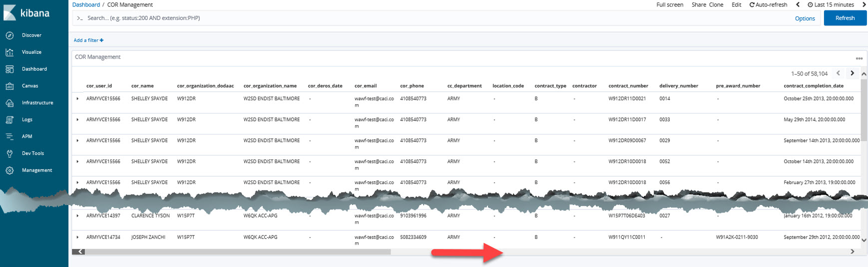
Task: Expand the JOSEPH ZANCHI row details
Action: (78, 237)
